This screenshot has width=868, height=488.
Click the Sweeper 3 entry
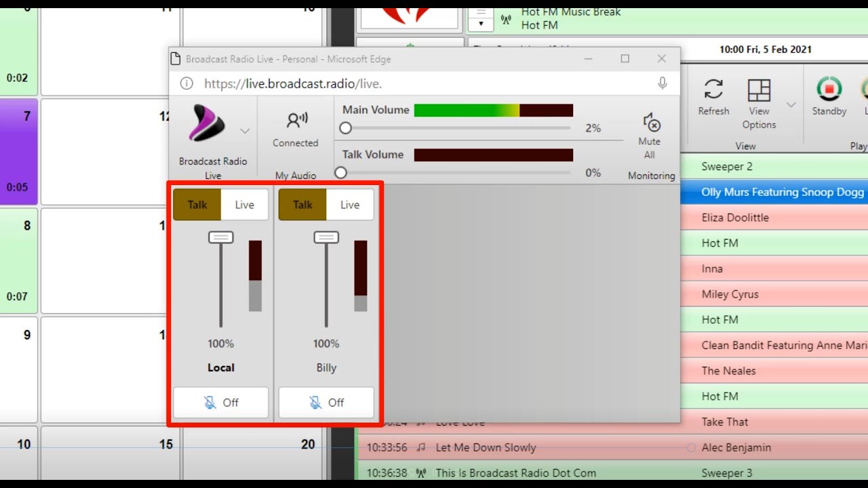(727, 473)
